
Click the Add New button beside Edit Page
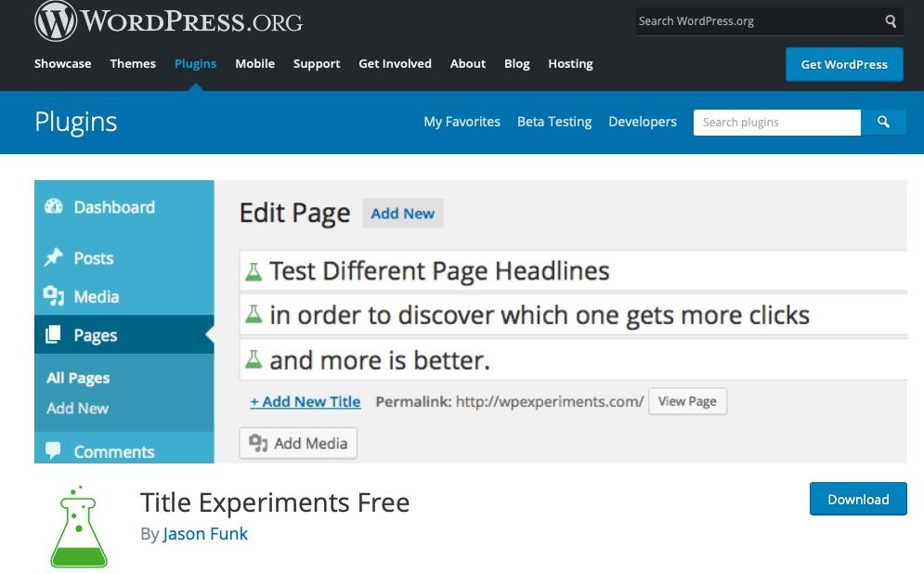(x=402, y=214)
